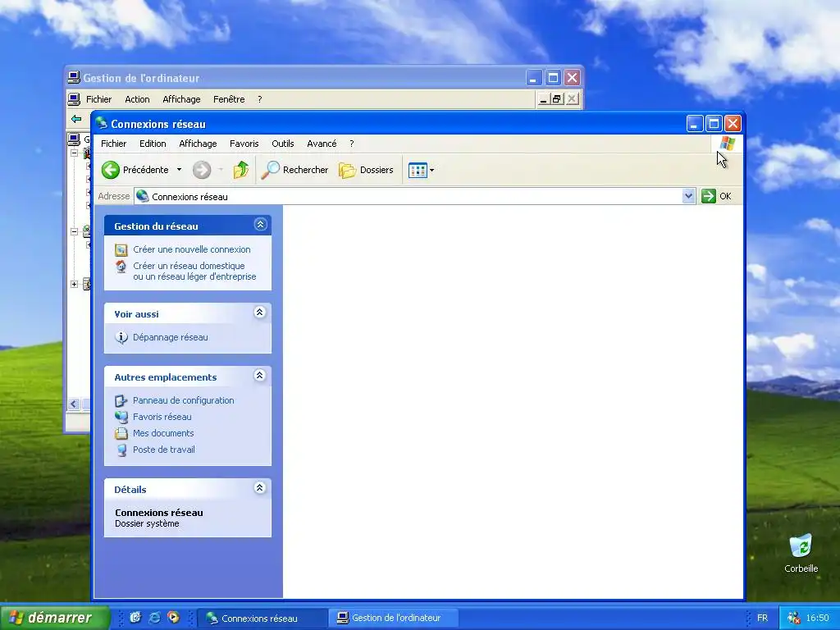
Task: Launch Windows Media Player from quick launch
Action: tap(174, 618)
